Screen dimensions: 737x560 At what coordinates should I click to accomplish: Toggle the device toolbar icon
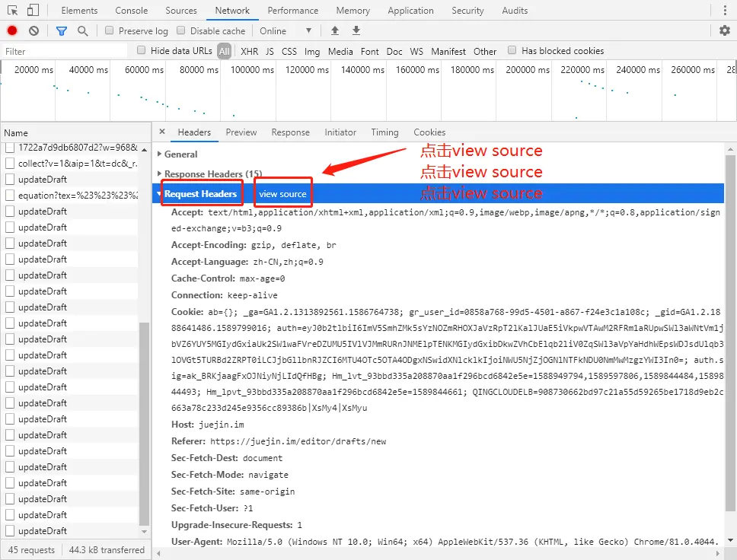point(33,11)
